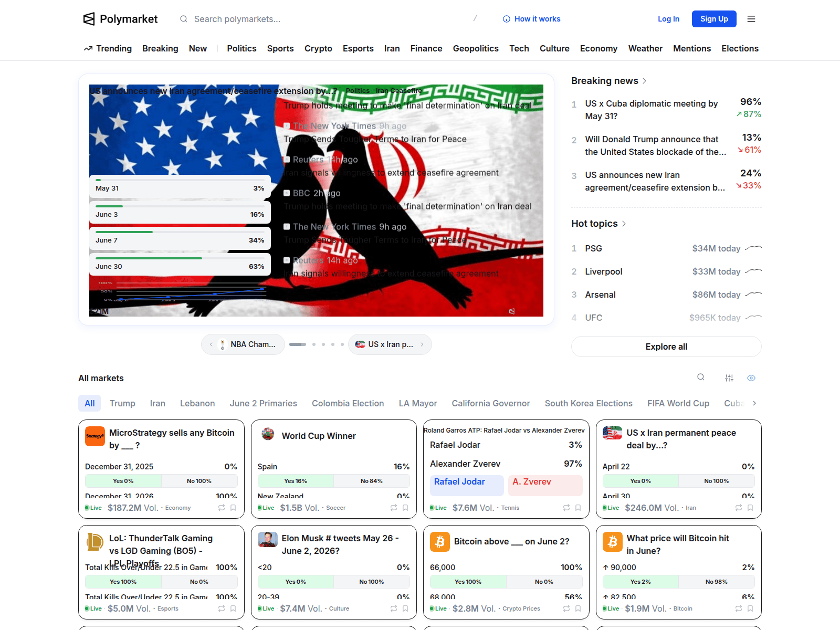Viewport: 840px width, 630px height.
Task: Open the hamburger menu icon
Action: [x=751, y=19]
